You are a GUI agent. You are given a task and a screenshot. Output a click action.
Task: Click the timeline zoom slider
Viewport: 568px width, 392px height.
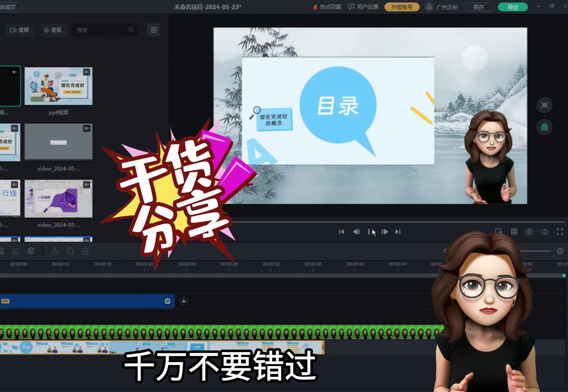(536, 251)
